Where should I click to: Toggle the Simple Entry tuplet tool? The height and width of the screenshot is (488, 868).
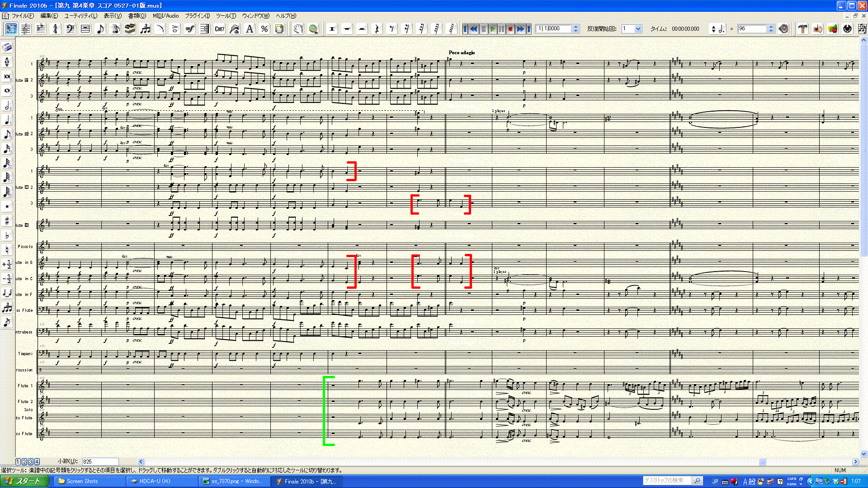point(7,308)
